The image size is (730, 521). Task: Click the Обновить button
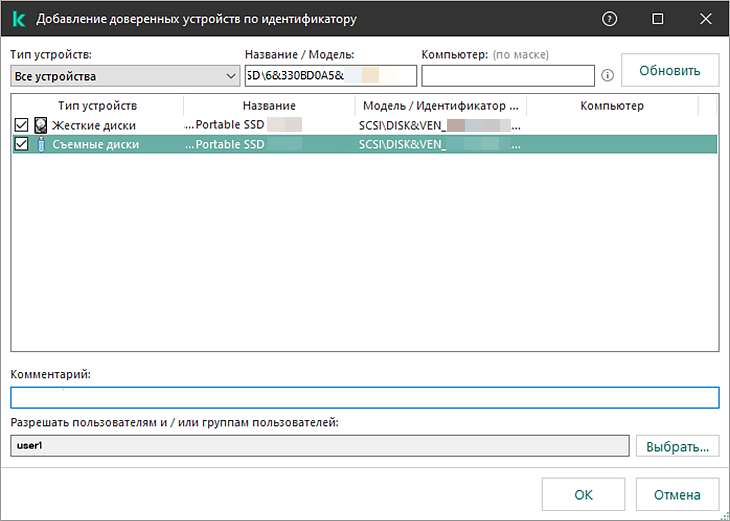tap(670, 70)
